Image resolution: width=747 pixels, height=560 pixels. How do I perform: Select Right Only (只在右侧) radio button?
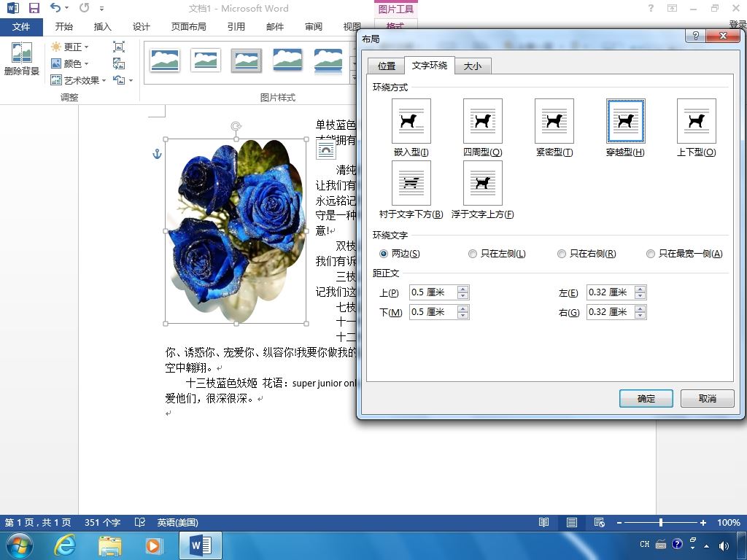coord(562,254)
